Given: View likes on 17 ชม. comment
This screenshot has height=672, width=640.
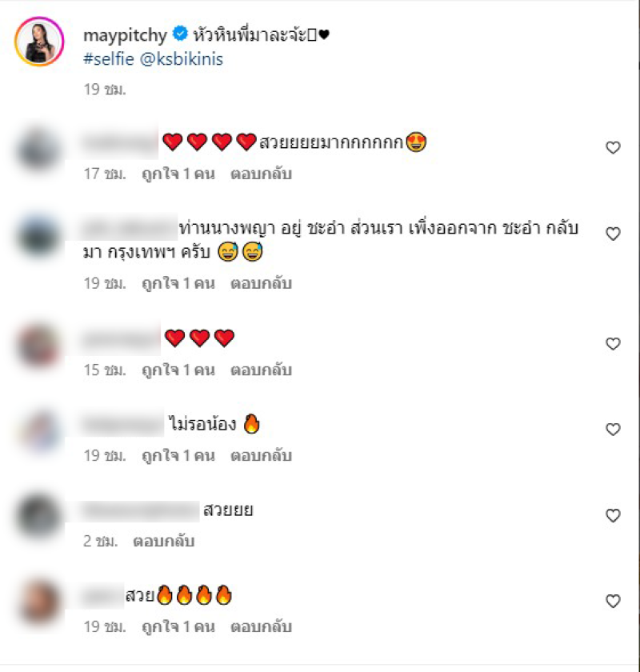Looking at the screenshot, I should click(x=178, y=174).
